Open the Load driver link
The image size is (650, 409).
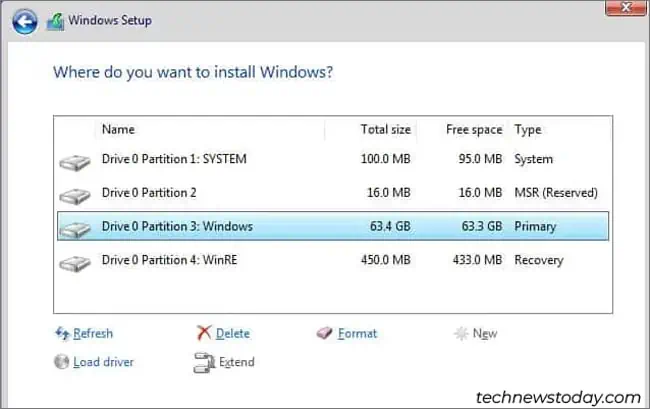click(x=103, y=362)
